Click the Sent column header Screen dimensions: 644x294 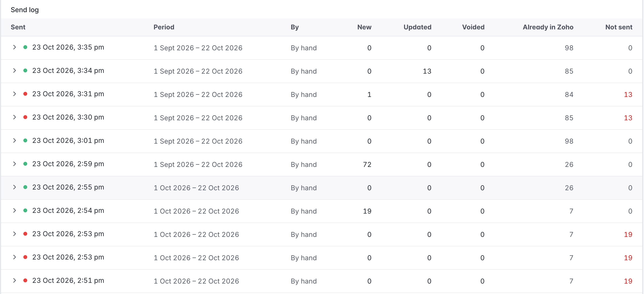(18, 27)
